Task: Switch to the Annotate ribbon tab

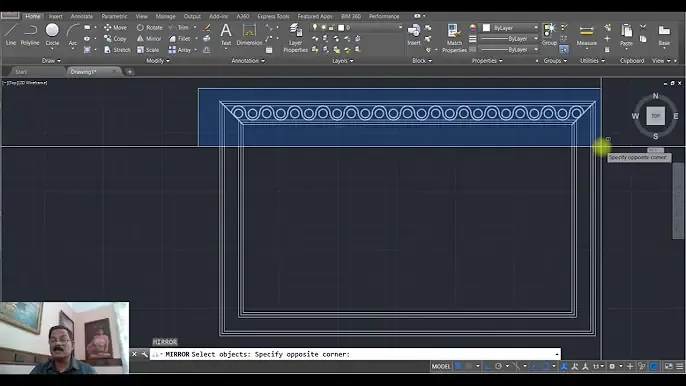Action: click(x=81, y=16)
